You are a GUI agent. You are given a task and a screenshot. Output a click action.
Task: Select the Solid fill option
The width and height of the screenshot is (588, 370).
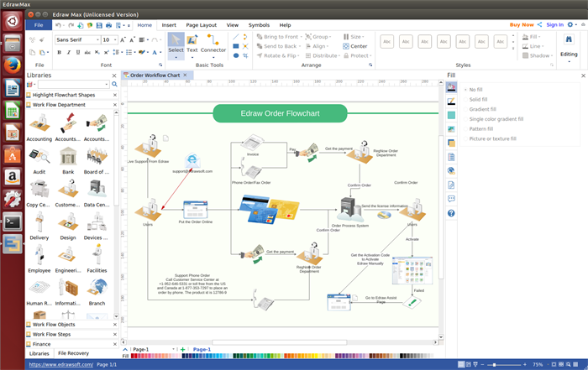[478, 99]
